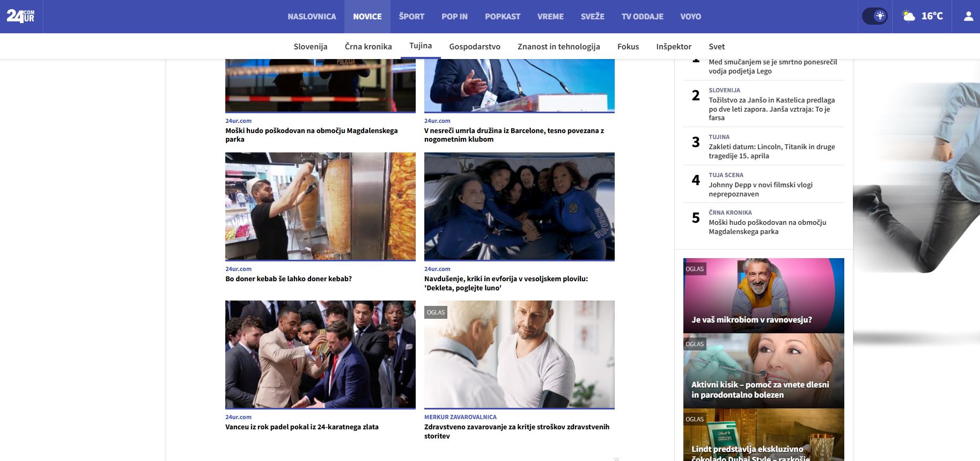Image resolution: width=980 pixels, height=461 pixels.
Task: Click the microbiome ad banner
Action: 763,296
